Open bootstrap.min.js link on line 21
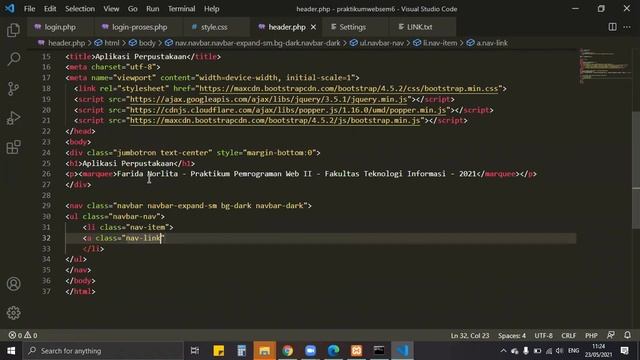 (275, 120)
